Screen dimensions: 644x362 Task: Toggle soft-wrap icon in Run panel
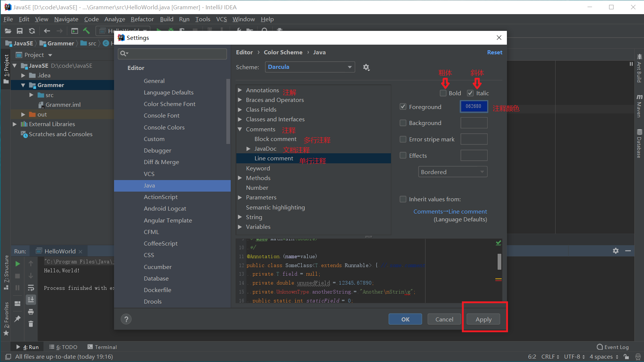click(x=31, y=288)
